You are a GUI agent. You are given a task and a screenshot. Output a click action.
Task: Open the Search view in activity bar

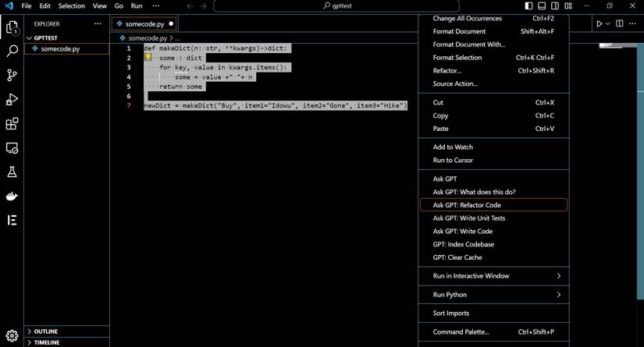click(x=12, y=51)
